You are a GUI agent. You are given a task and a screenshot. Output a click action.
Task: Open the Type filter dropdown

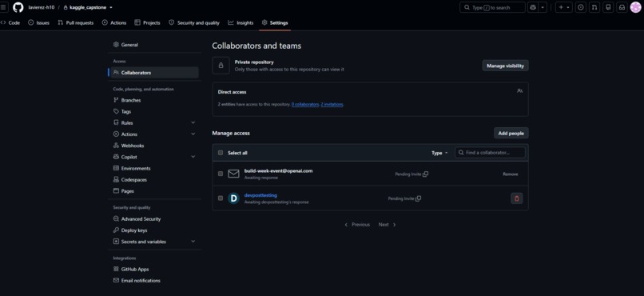pos(439,153)
